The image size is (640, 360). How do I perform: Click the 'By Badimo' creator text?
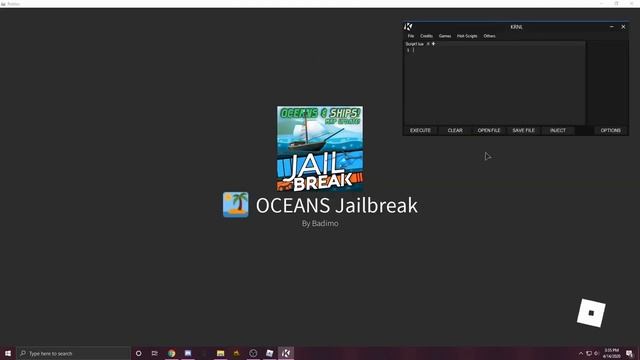(320, 223)
